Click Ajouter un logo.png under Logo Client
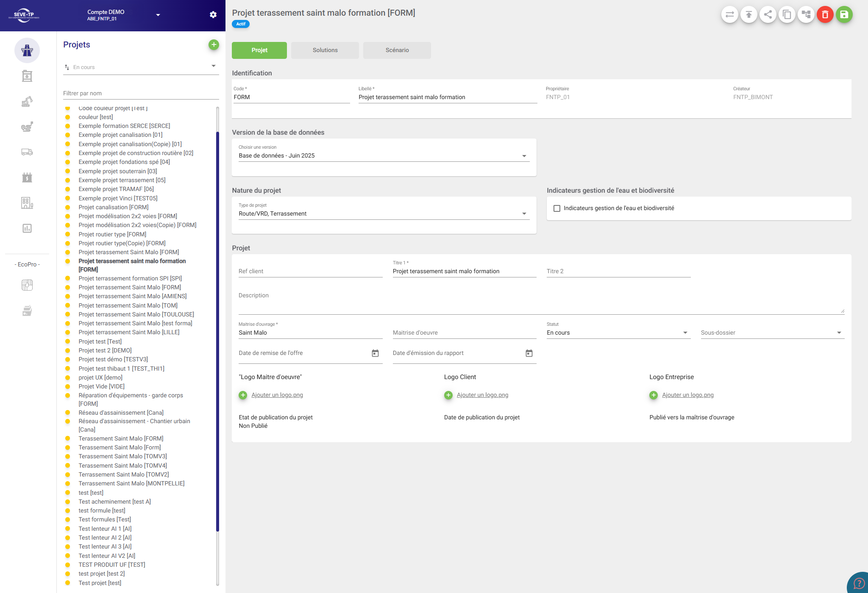This screenshot has height=593, width=868. click(482, 395)
